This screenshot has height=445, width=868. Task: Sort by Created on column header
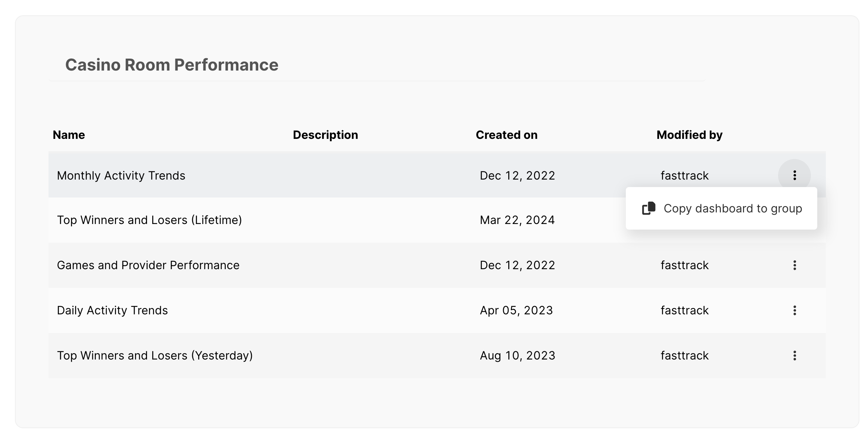coord(506,135)
